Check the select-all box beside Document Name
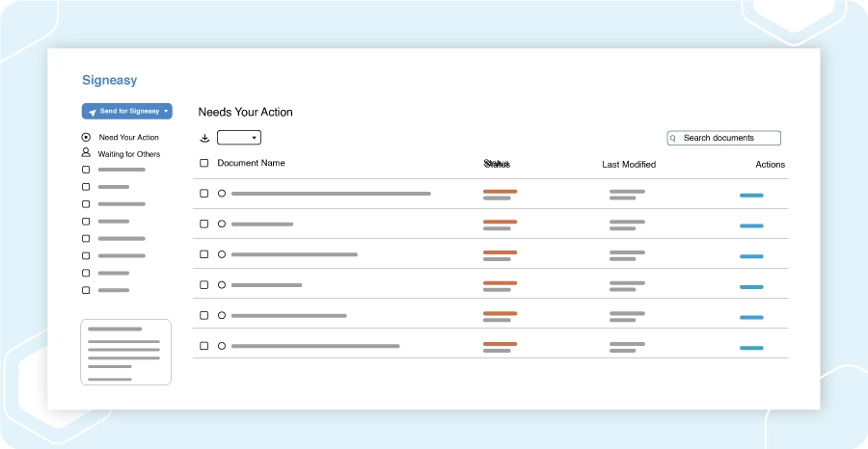868x449 pixels. tap(204, 163)
